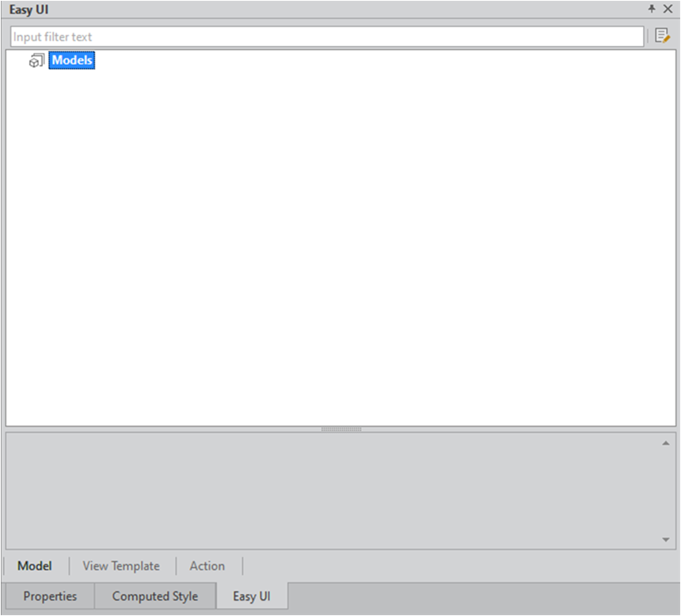Switch to the Model tab
This screenshot has height=616, width=681.
(35, 566)
